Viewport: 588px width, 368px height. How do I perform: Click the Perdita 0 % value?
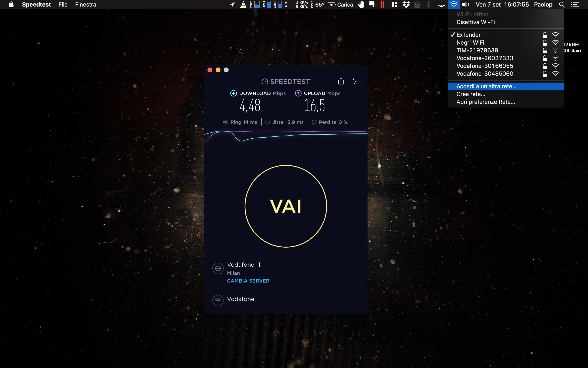click(x=333, y=122)
